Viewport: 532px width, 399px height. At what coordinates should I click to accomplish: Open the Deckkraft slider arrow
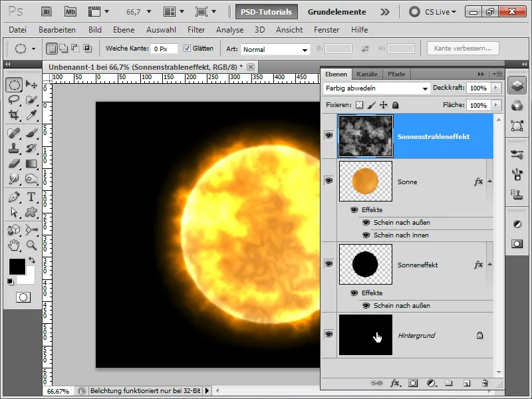(x=495, y=88)
